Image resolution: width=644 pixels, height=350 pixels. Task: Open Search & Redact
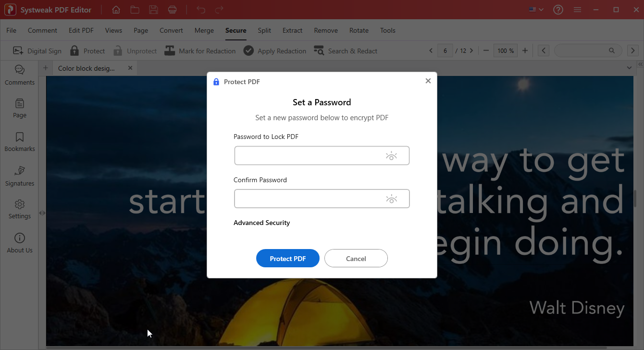tap(346, 50)
